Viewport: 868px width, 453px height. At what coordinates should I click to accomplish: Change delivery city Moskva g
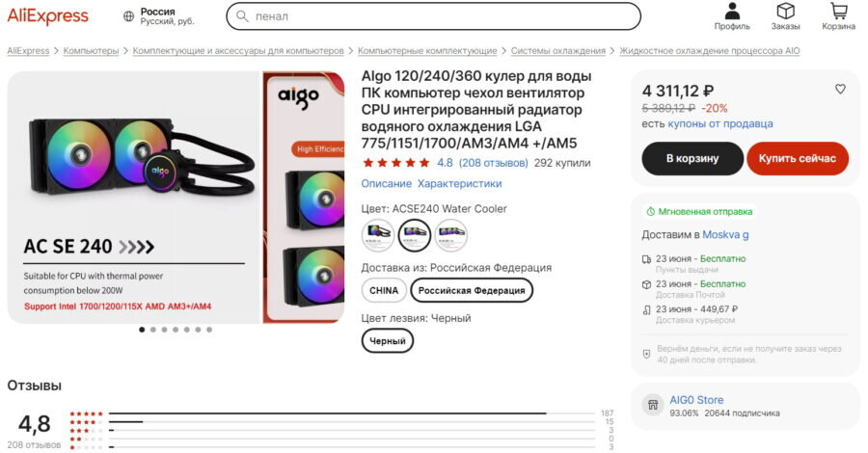(x=725, y=234)
